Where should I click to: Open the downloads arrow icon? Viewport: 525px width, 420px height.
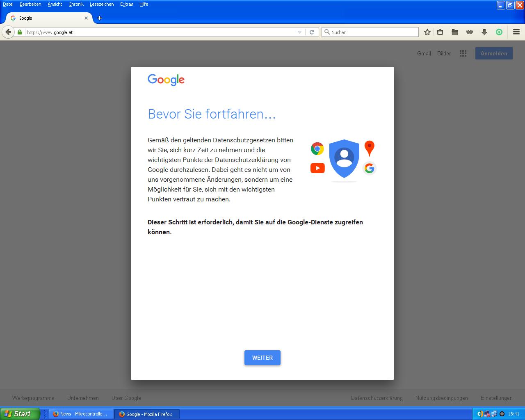click(484, 32)
